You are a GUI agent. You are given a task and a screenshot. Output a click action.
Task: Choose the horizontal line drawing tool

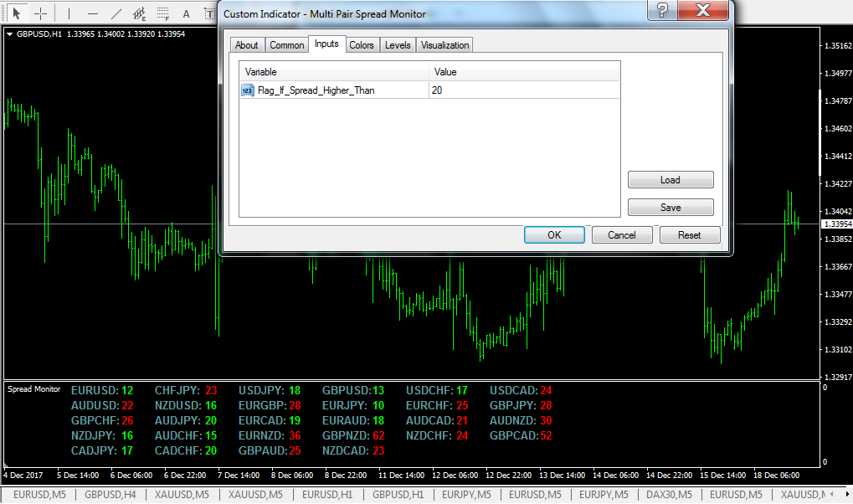point(93,13)
